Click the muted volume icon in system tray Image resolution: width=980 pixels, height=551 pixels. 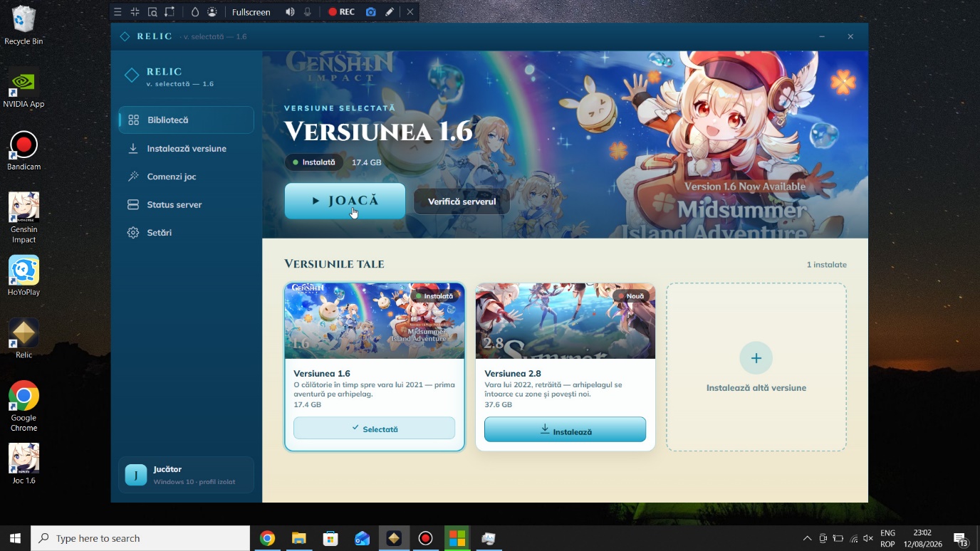coord(868,538)
